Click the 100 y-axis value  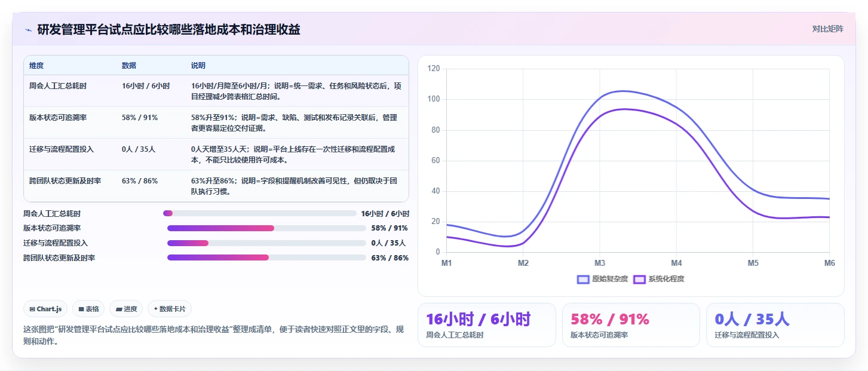(434, 99)
